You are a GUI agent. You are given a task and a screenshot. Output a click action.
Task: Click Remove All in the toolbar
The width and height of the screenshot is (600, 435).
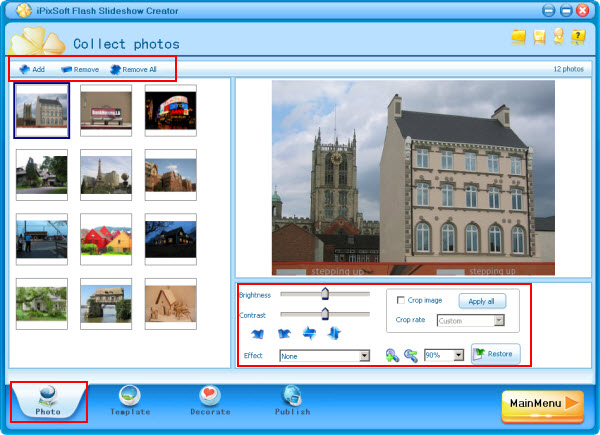click(133, 70)
